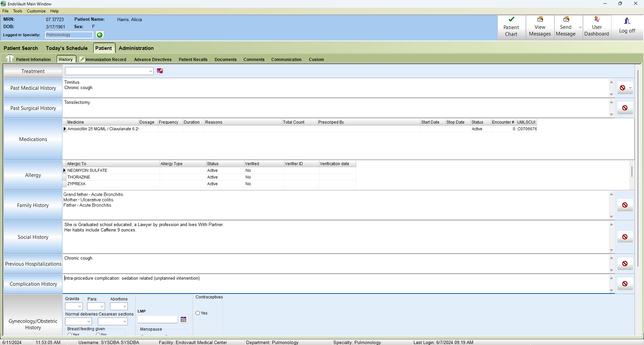
Task: Click the icon beside the Treatment dropdown
Action: (x=160, y=71)
